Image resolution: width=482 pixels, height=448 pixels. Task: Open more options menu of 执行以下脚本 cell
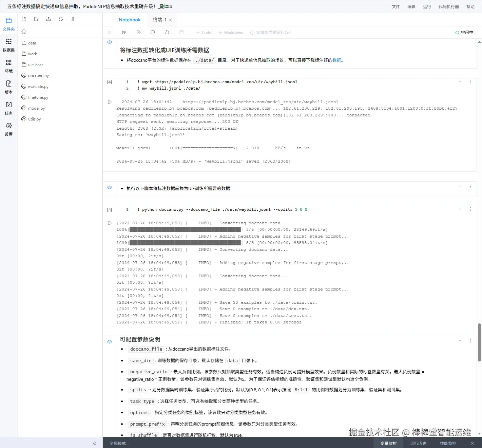pyautogui.click(x=470, y=186)
